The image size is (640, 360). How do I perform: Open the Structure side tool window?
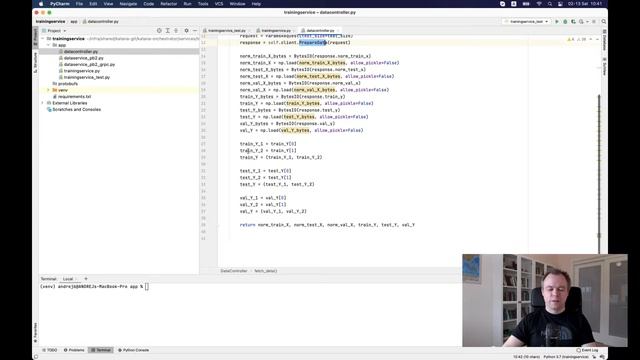[36, 63]
